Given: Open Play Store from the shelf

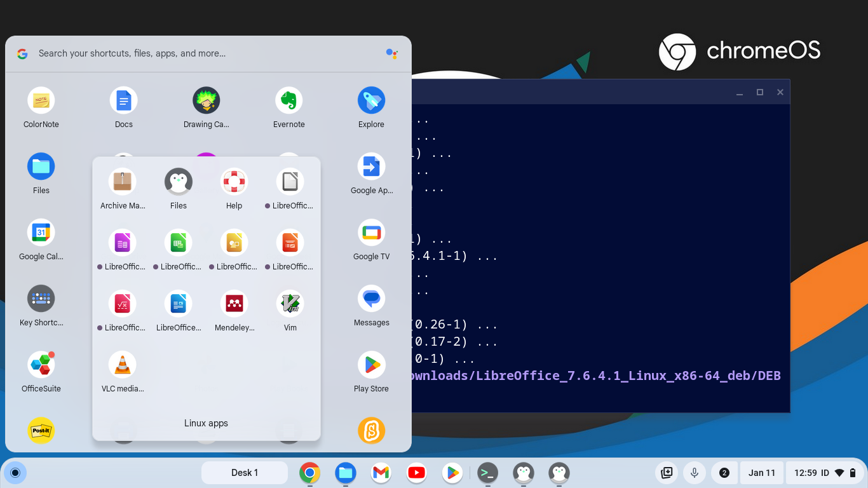Looking at the screenshot, I should 452,473.
